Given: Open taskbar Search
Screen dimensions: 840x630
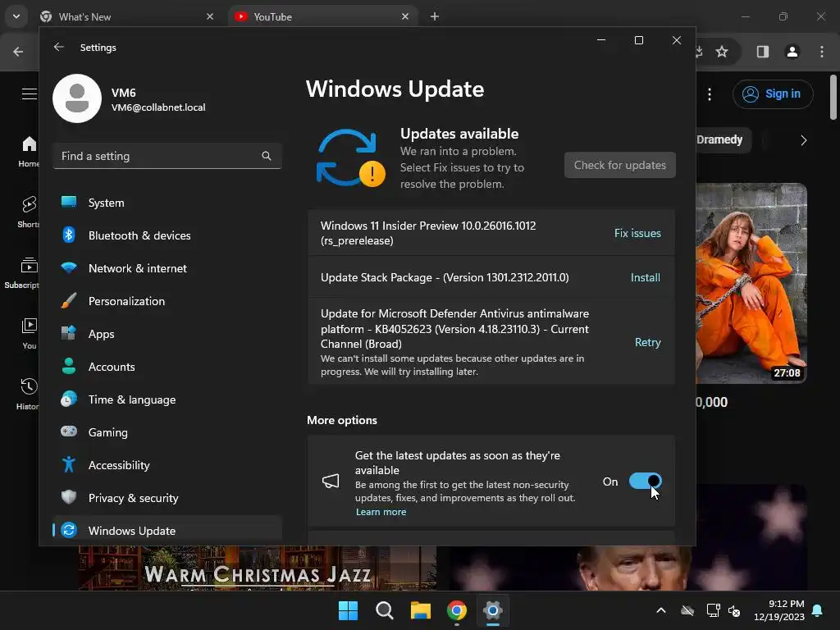Looking at the screenshot, I should (x=384, y=610).
